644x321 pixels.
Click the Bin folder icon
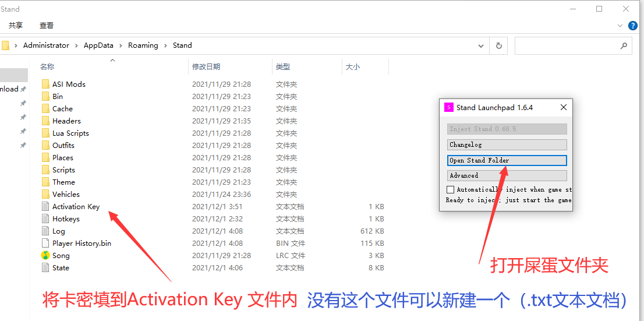click(x=45, y=97)
